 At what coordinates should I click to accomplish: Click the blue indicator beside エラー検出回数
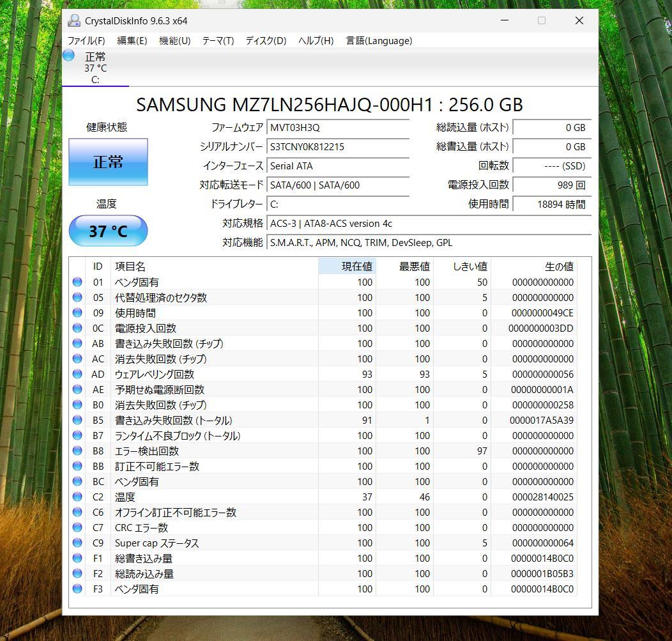77,451
